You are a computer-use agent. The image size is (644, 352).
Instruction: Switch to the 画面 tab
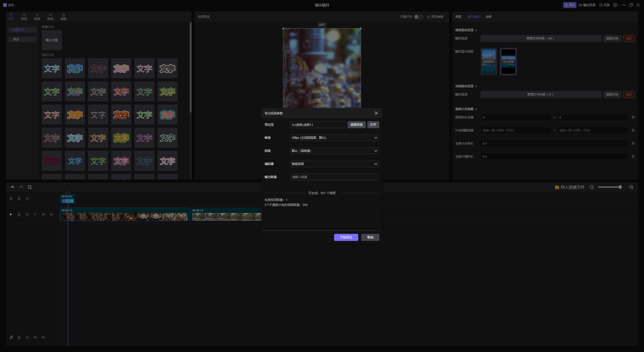pos(458,17)
